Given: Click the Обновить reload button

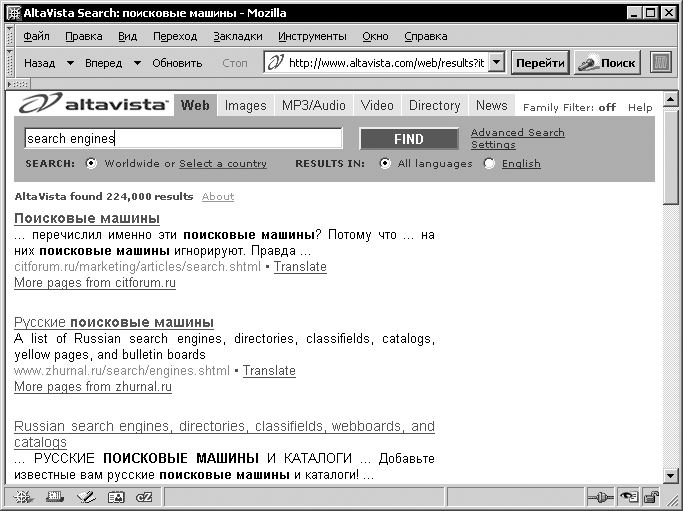Looking at the screenshot, I should 177,64.
